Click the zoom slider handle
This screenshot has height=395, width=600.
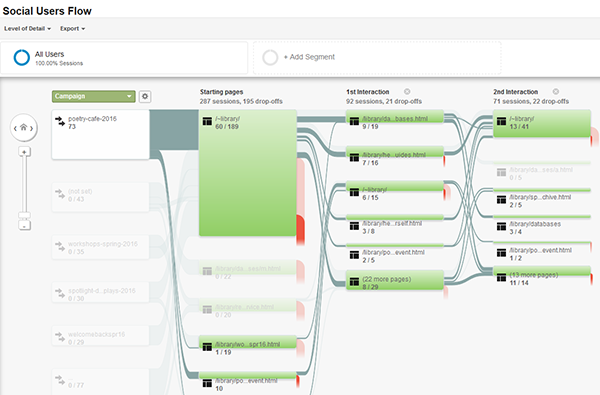24,215
